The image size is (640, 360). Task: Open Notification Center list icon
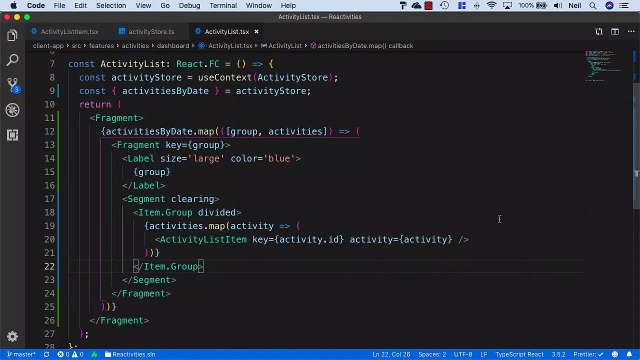click(x=624, y=5)
